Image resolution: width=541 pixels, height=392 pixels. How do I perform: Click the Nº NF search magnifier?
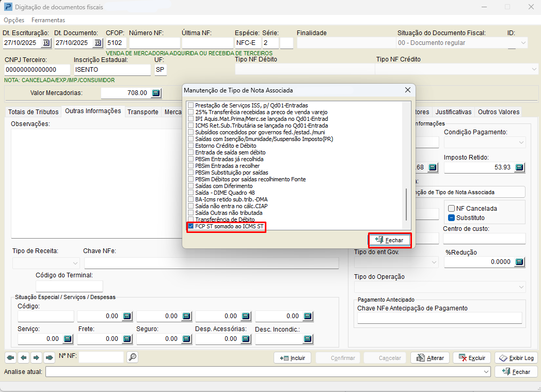click(132, 357)
